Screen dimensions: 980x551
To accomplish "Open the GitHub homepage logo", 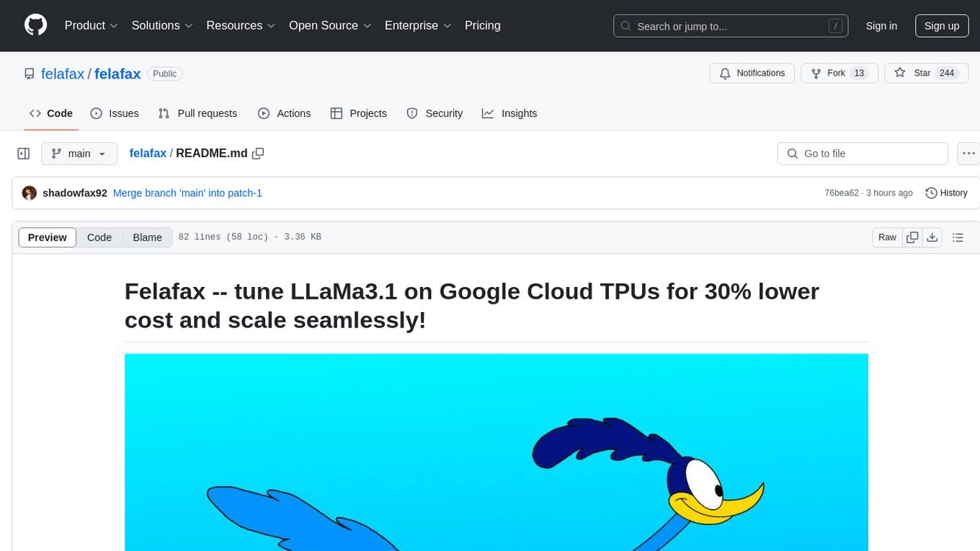I will coord(35,25).
